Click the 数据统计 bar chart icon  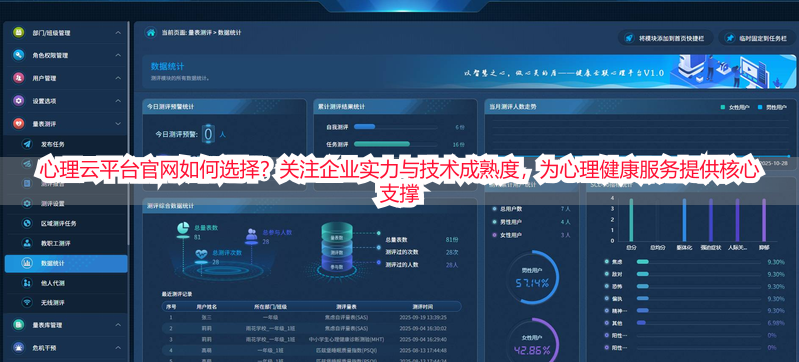pyautogui.click(x=27, y=263)
